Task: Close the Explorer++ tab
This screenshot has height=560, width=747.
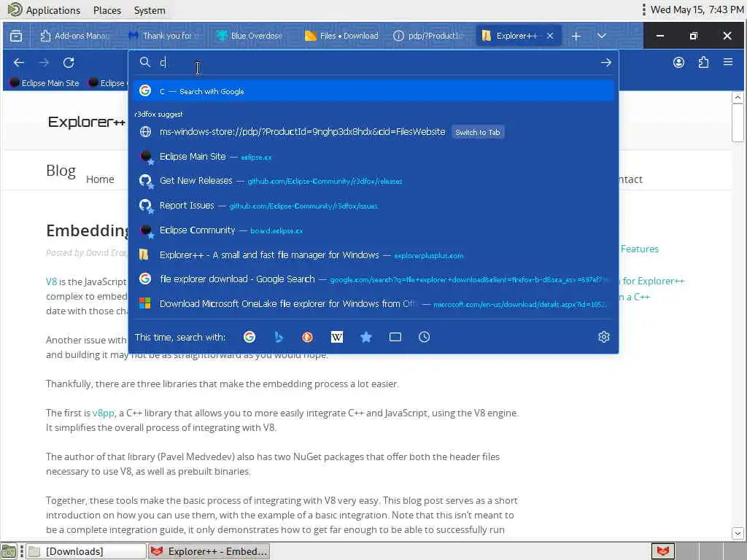Action: click(550, 36)
